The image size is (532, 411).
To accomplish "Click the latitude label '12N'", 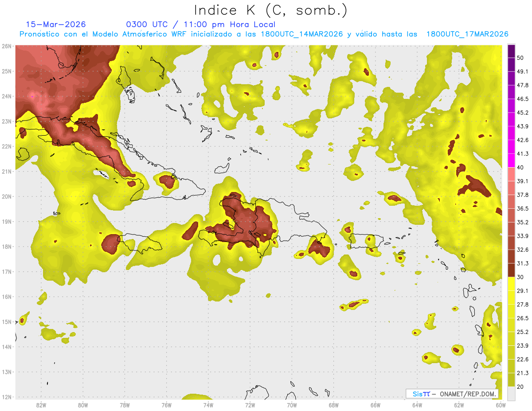I will tap(7, 397).
